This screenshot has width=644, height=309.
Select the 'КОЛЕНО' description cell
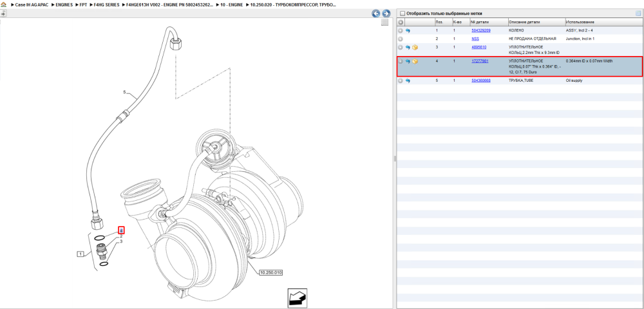516,30
